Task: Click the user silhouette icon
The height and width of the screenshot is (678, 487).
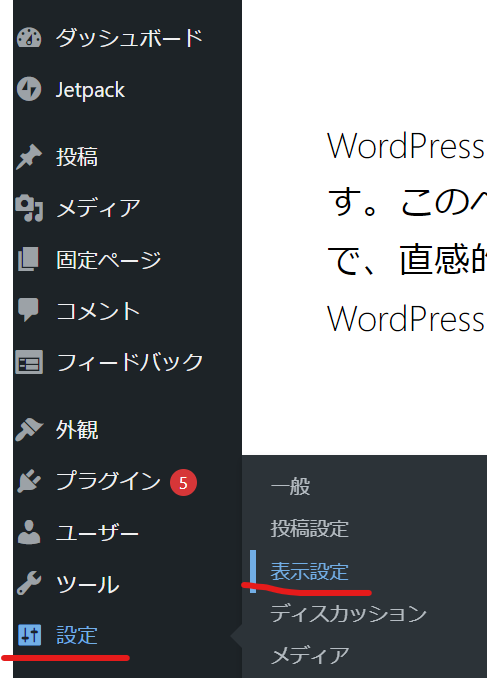Action: 29,532
